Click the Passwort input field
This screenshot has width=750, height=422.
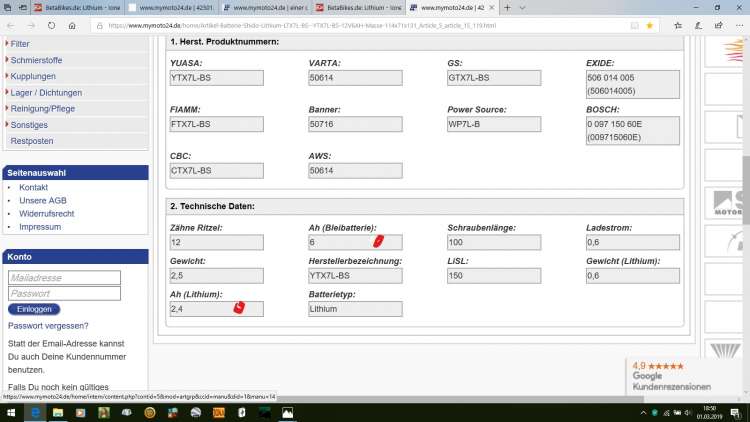64,294
